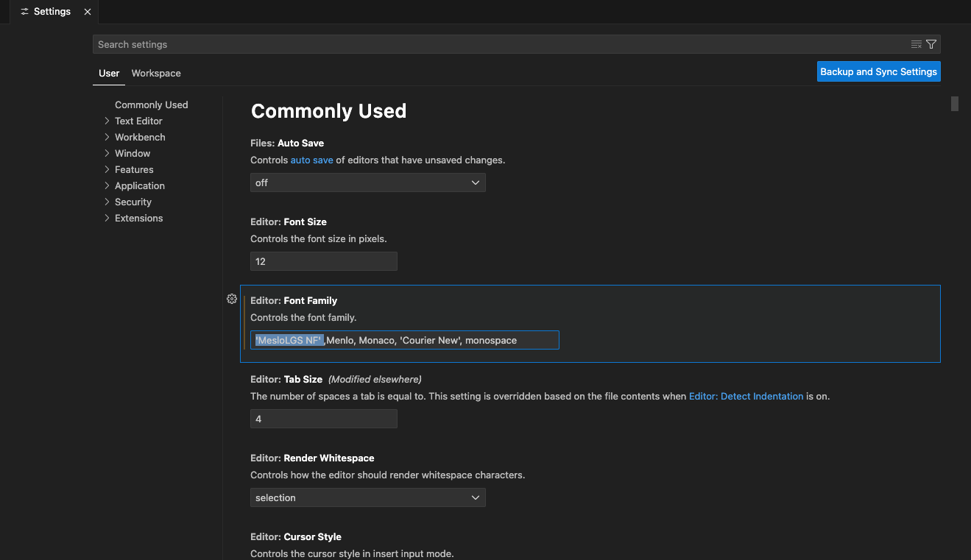Viewport: 971px width, 560px height.
Task: Open the gear menu for Font Family
Action: click(x=232, y=299)
